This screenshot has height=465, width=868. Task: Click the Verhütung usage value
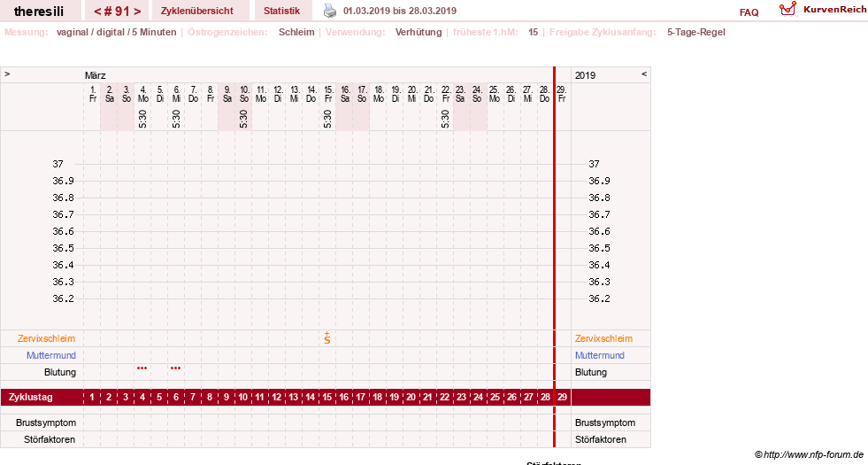coord(419,32)
